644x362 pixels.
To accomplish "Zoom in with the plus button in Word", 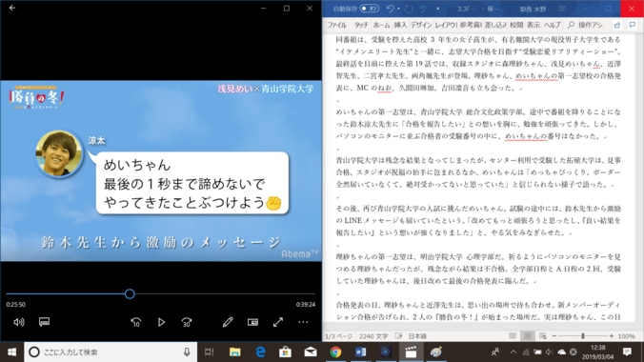I will click(x=612, y=336).
